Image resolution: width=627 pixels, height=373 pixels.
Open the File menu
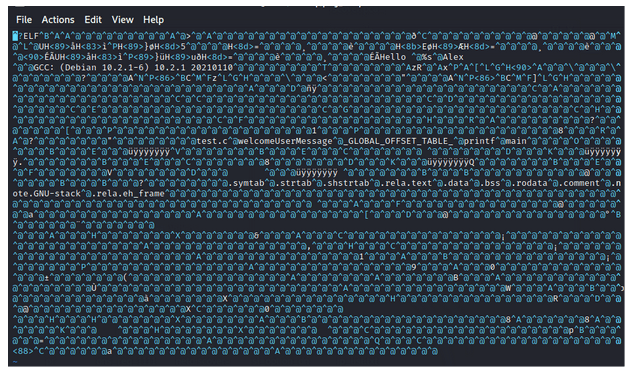coord(24,20)
